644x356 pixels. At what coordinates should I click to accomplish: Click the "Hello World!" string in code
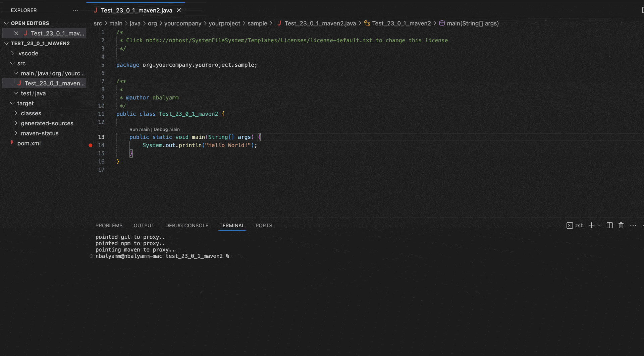[x=228, y=145]
